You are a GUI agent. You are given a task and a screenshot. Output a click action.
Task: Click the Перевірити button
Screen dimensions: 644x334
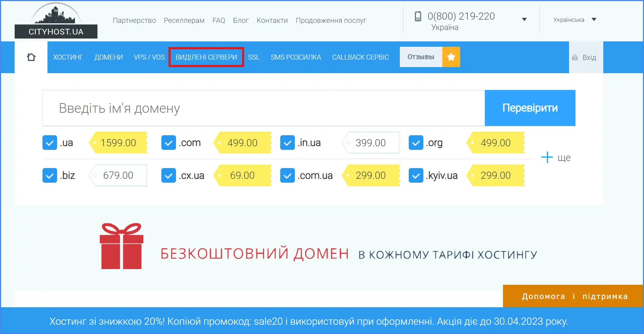[530, 108]
